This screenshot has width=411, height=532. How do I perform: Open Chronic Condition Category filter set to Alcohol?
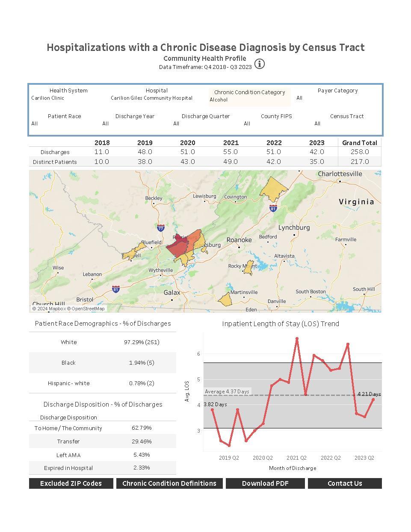(249, 100)
